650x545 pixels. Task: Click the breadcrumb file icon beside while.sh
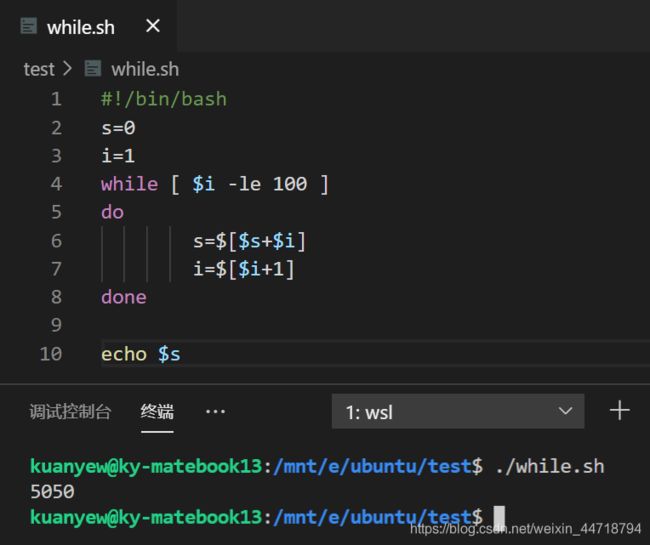coord(93,69)
